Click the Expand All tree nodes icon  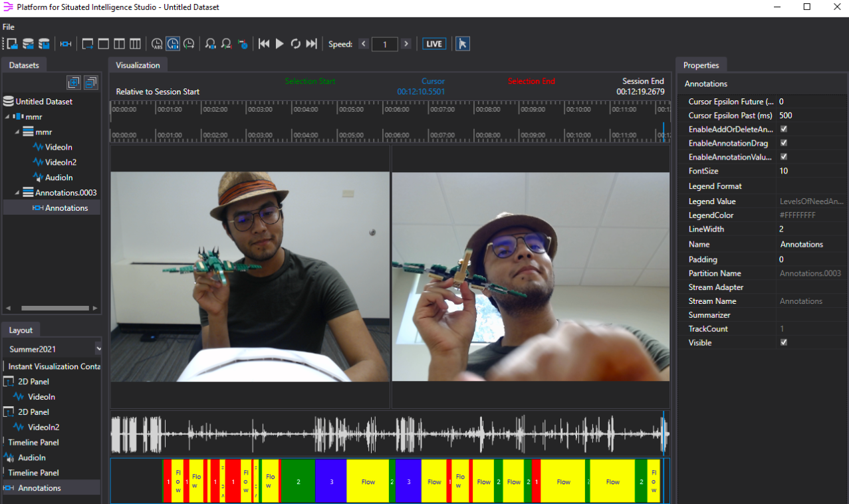[x=74, y=82]
